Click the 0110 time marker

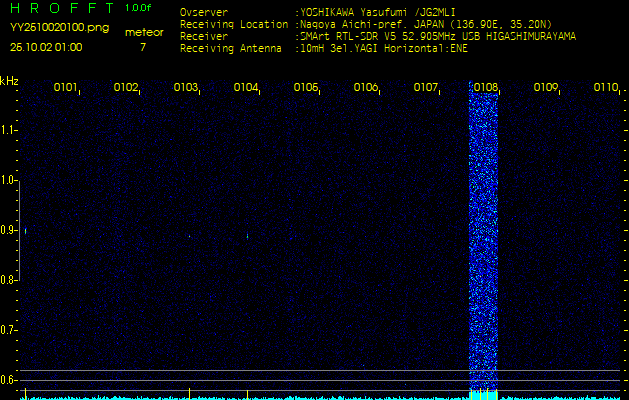point(606,88)
